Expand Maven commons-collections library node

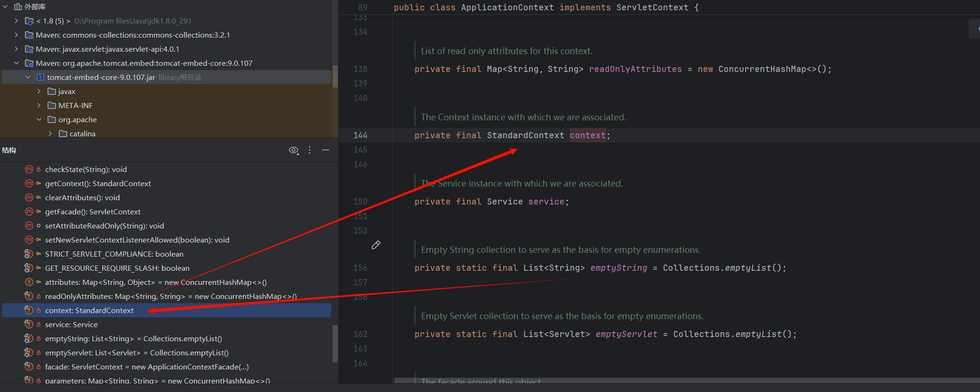click(16, 35)
